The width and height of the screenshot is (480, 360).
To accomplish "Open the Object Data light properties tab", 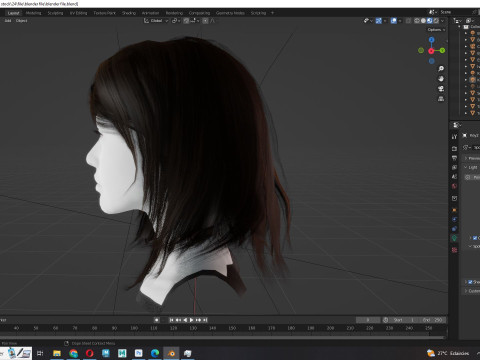I will pyautogui.click(x=454, y=238).
